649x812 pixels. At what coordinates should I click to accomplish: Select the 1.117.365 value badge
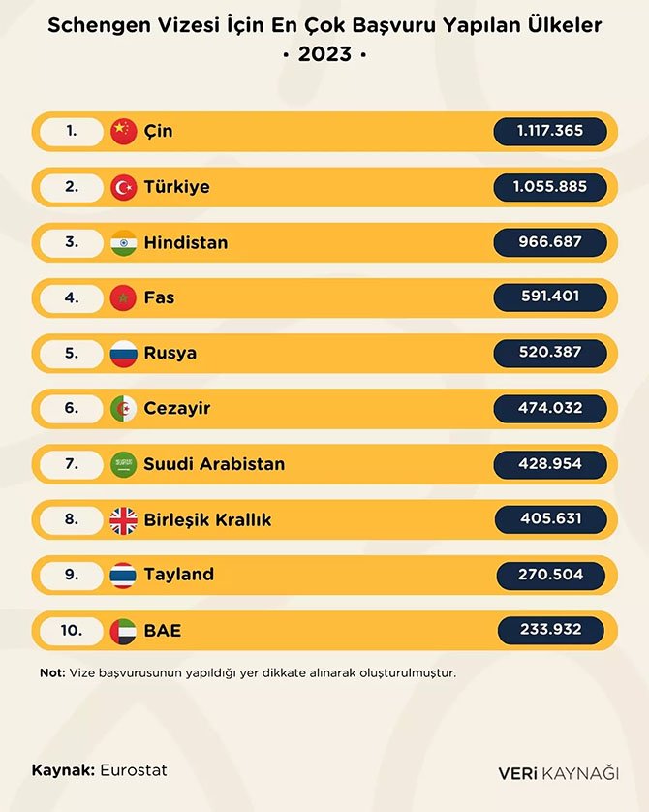click(550, 131)
